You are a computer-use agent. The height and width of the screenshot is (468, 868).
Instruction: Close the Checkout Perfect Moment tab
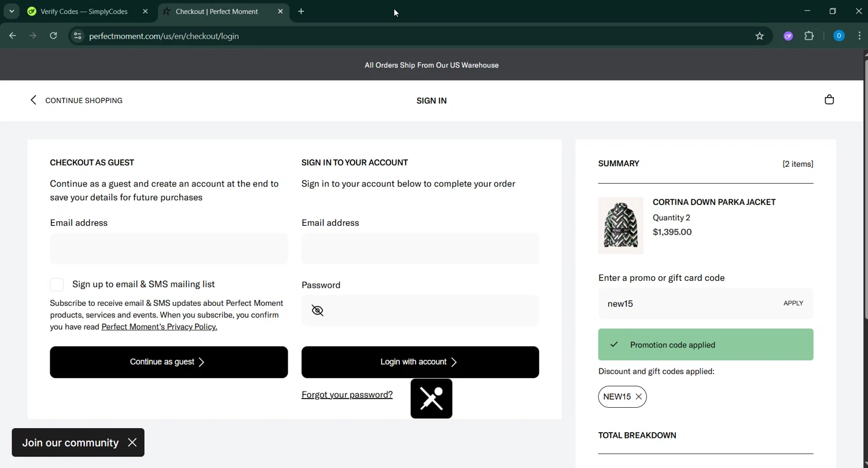(281, 12)
